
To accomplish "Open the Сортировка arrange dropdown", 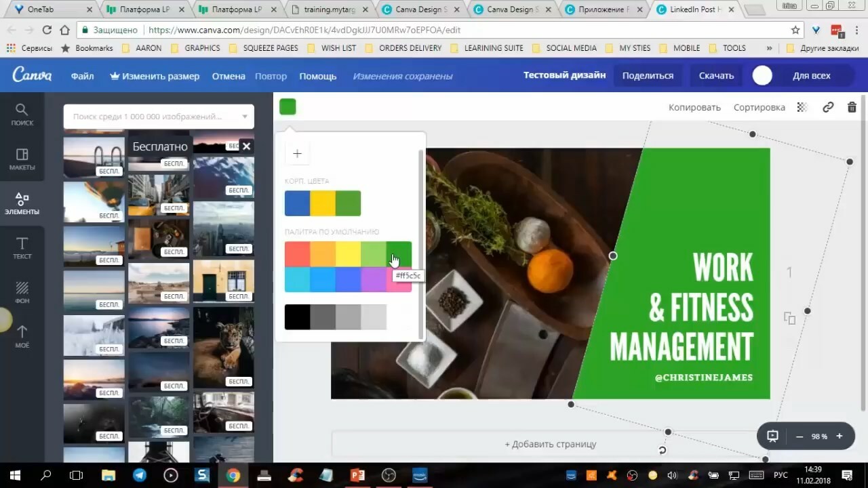I will pos(759,107).
